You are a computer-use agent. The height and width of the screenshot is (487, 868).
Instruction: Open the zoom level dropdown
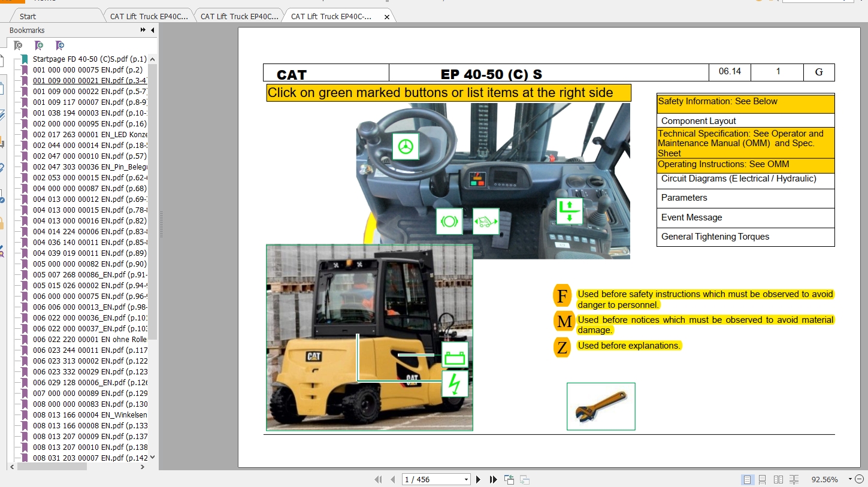[849, 479]
